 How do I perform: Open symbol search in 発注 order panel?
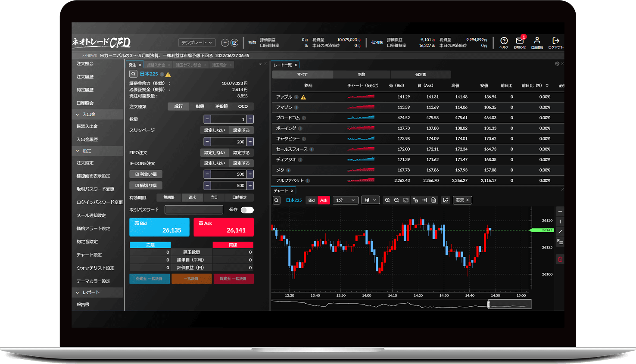pos(134,74)
